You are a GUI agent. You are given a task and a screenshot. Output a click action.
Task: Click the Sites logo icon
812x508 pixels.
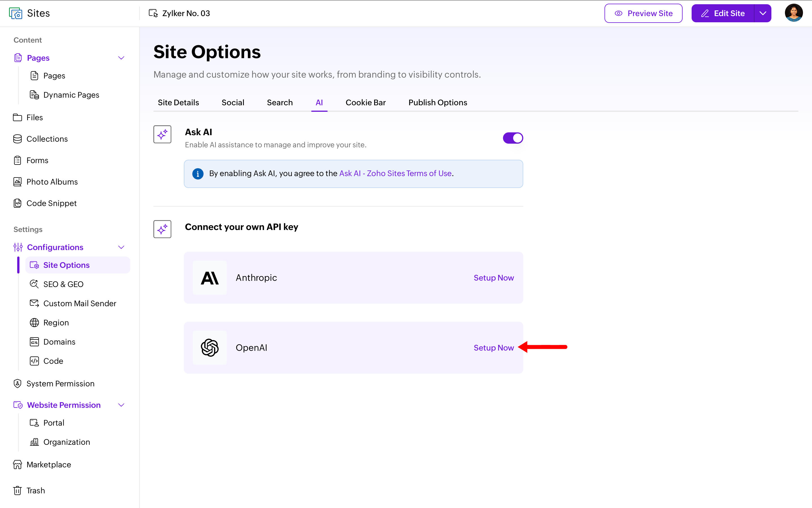tap(16, 13)
